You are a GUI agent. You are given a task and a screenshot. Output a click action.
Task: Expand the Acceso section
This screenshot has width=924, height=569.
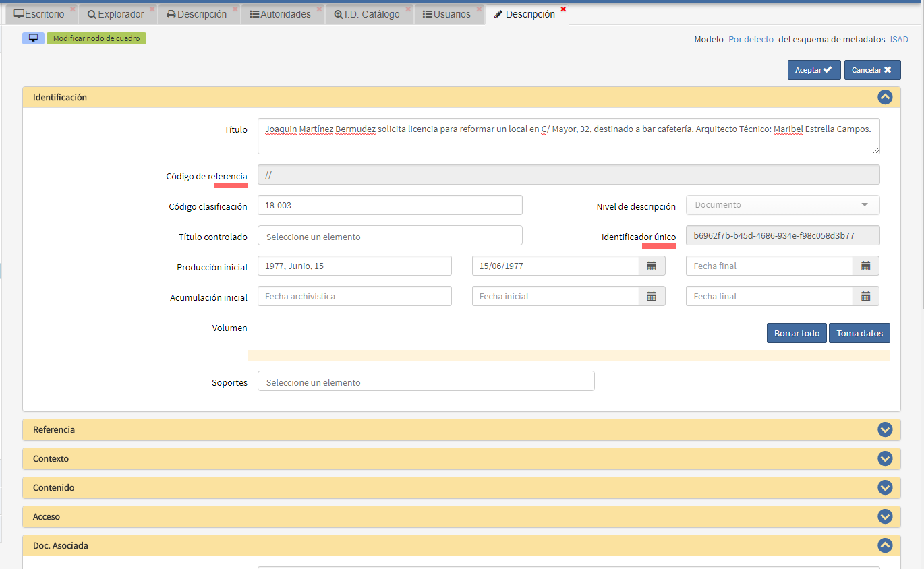pos(885,516)
